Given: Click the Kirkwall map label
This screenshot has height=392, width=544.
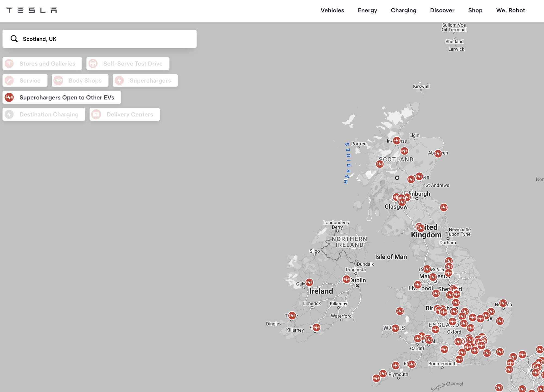Looking at the screenshot, I should [x=421, y=86].
